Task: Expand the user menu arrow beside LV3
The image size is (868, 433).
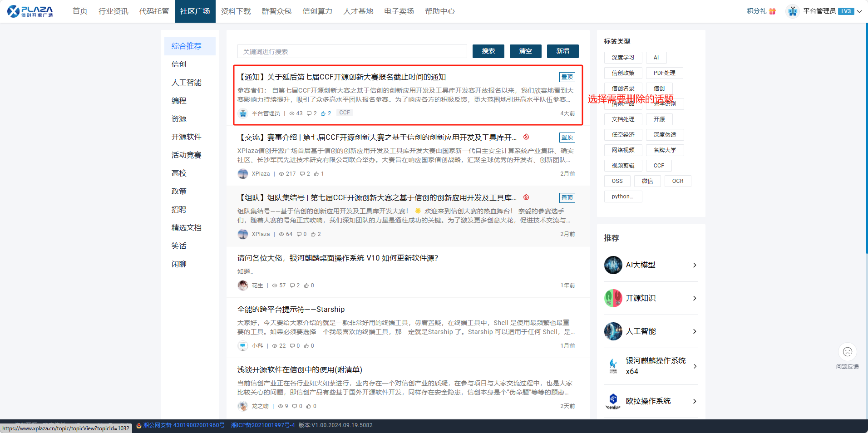Action: pos(859,11)
